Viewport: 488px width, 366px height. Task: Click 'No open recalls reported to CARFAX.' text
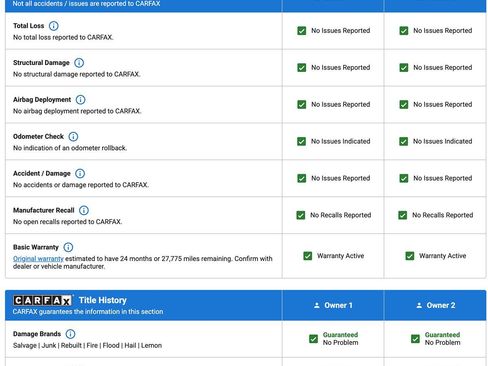67,222
